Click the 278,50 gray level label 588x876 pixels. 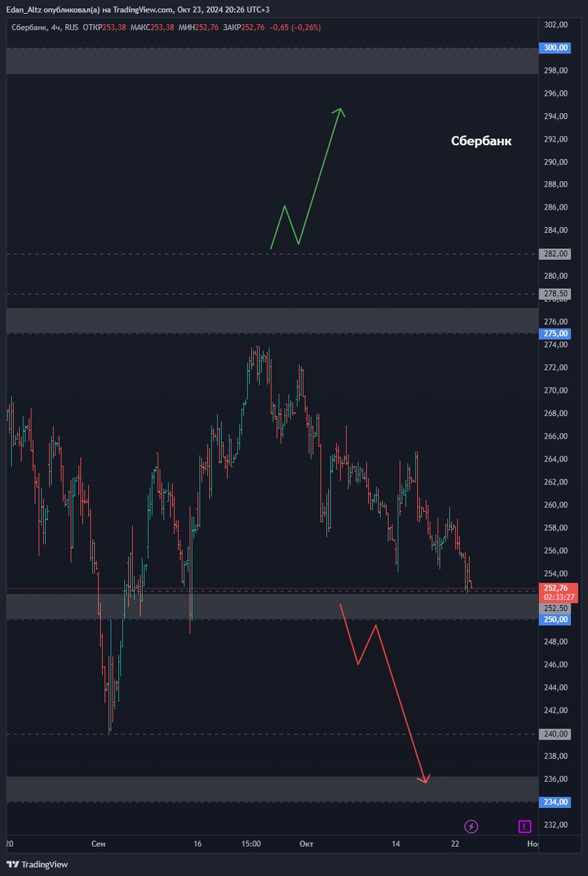click(556, 294)
